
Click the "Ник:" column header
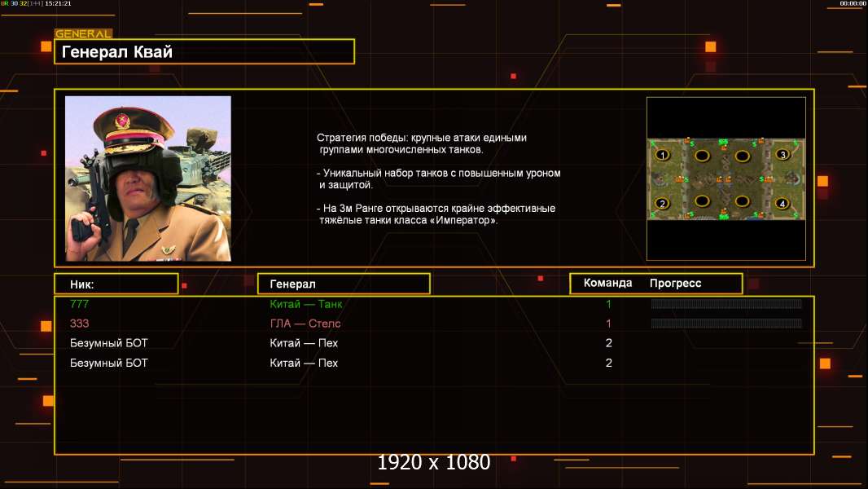point(116,284)
